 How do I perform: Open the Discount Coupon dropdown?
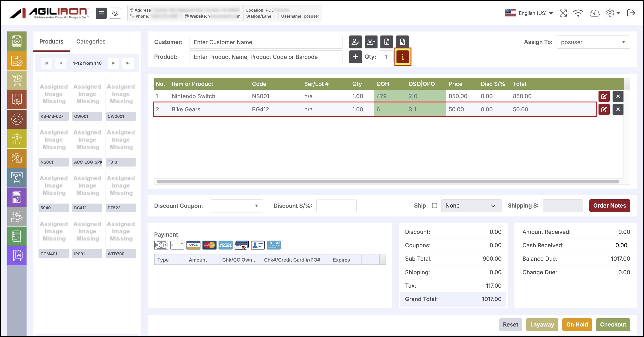(237, 206)
